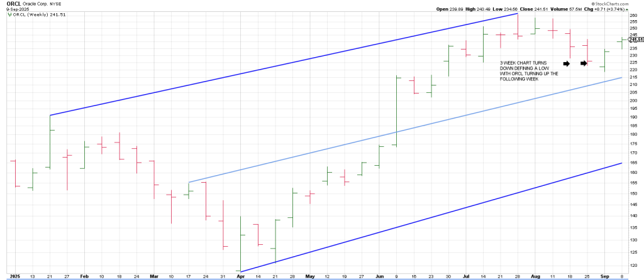Click the Aug label on date axis
The height and width of the screenshot is (280, 644).
tap(535, 276)
